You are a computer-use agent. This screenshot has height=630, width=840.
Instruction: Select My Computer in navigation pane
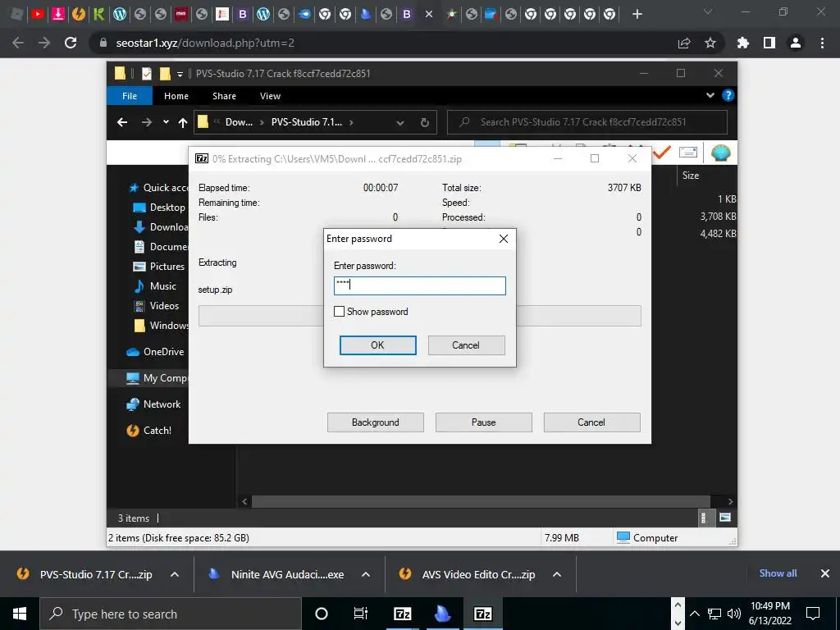click(157, 378)
